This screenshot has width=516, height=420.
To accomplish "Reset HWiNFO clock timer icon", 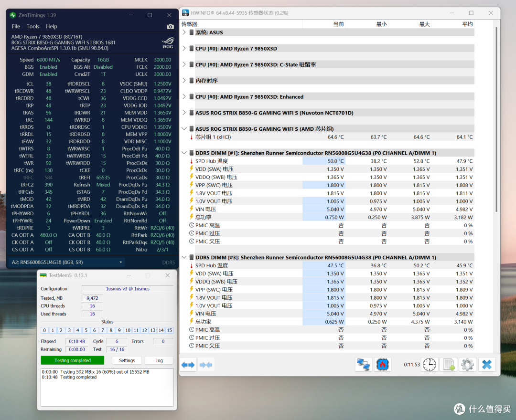I will point(430,365).
